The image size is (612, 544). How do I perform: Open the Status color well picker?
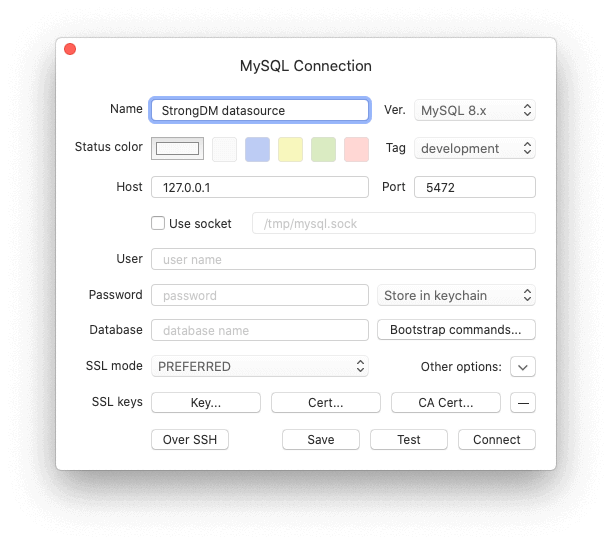178,149
